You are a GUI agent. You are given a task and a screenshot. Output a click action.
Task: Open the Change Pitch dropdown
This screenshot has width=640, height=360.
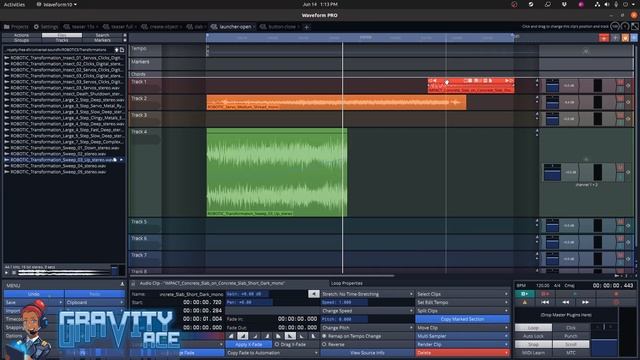pos(367,328)
